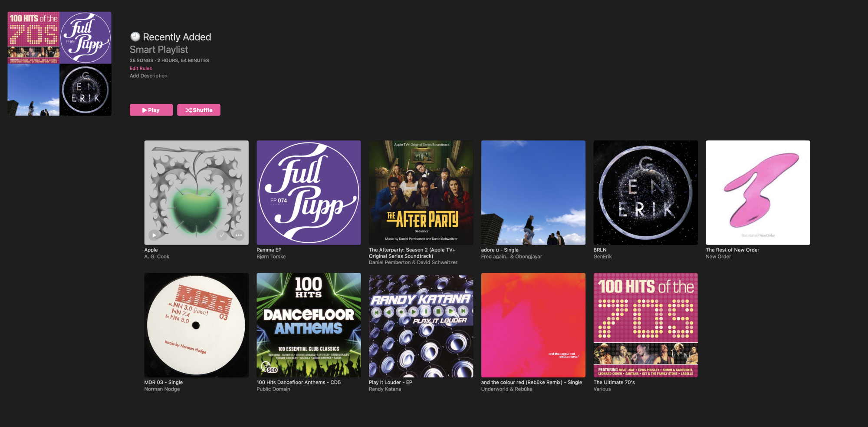Go to artist Fred again.. & Obongjayar
868x427 pixels.
click(x=512, y=257)
